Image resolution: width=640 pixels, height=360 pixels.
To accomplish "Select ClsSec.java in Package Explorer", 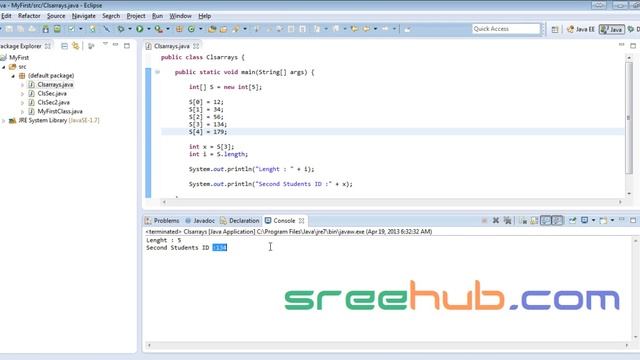I will pyautogui.click(x=52, y=93).
